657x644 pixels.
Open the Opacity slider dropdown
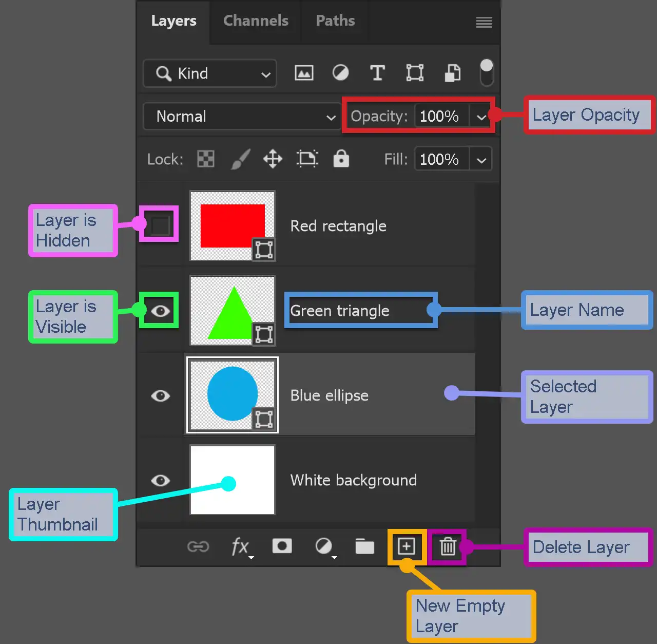(x=481, y=116)
